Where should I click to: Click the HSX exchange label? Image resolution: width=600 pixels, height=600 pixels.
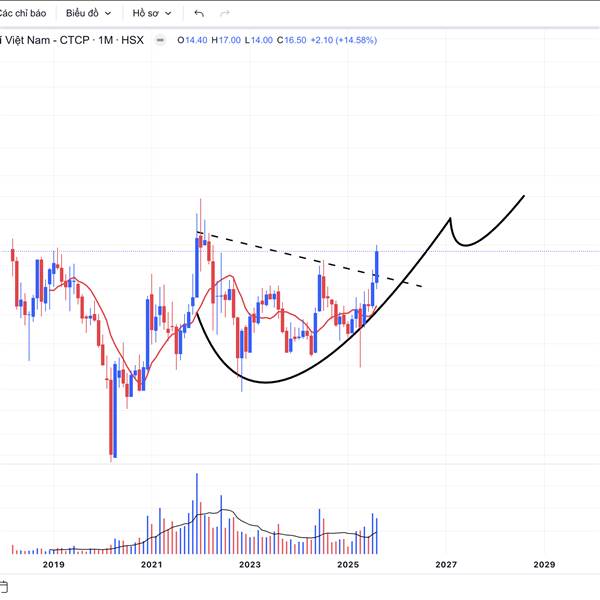point(132,40)
